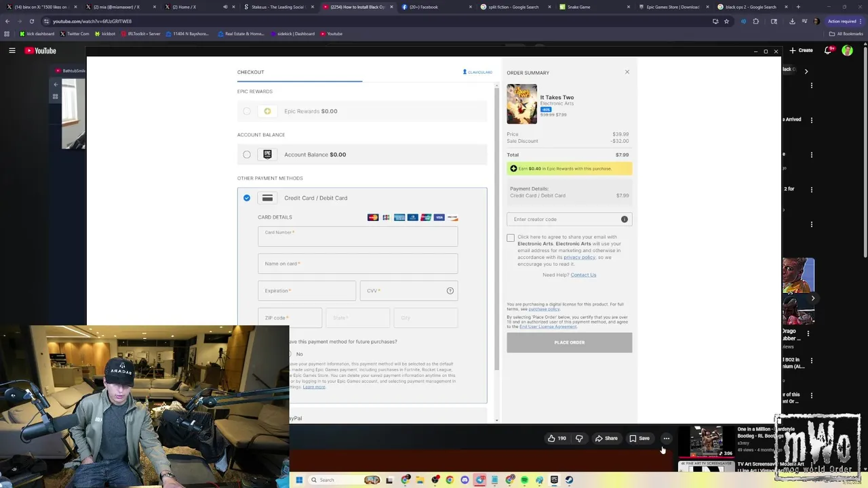Go to the YouTube home logo
The height and width of the screenshot is (488, 868).
click(x=41, y=51)
